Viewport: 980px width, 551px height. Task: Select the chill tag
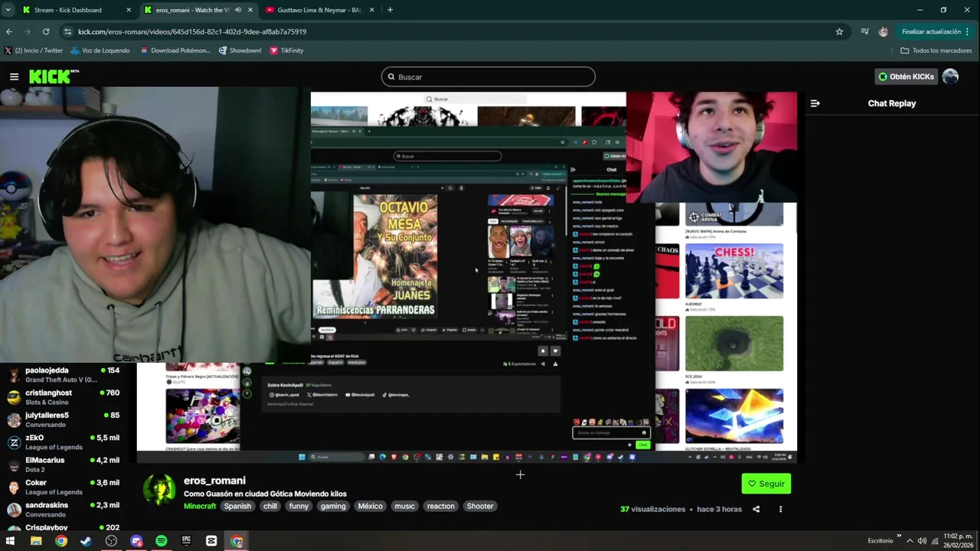(x=270, y=506)
